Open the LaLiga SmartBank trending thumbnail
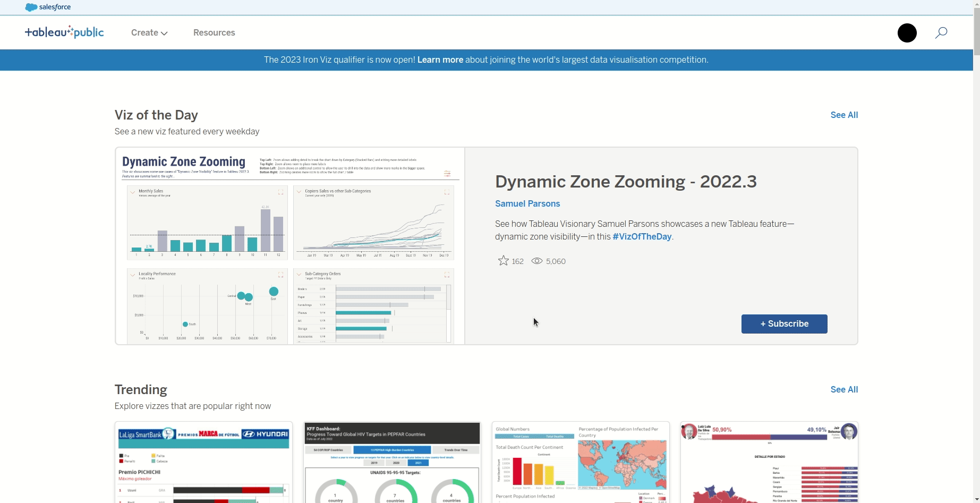 pos(203,463)
